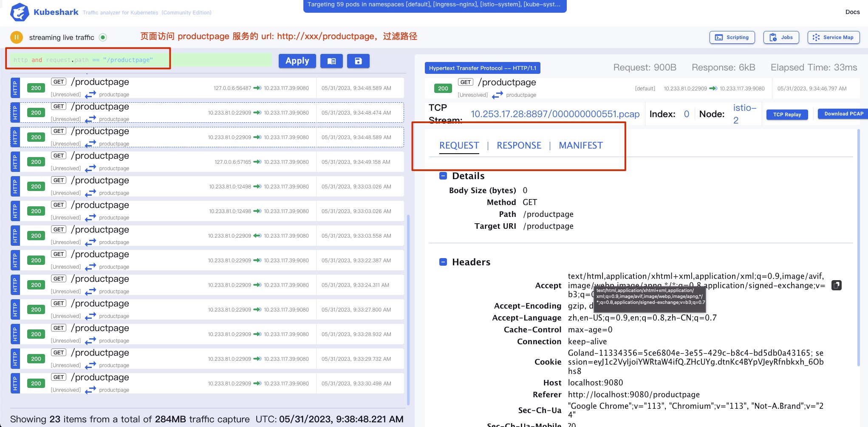This screenshot has width=868, height=427.
Task: Click the bidirectional arrows icon of 9:33:27.800 entry
Action: [90, 316]
